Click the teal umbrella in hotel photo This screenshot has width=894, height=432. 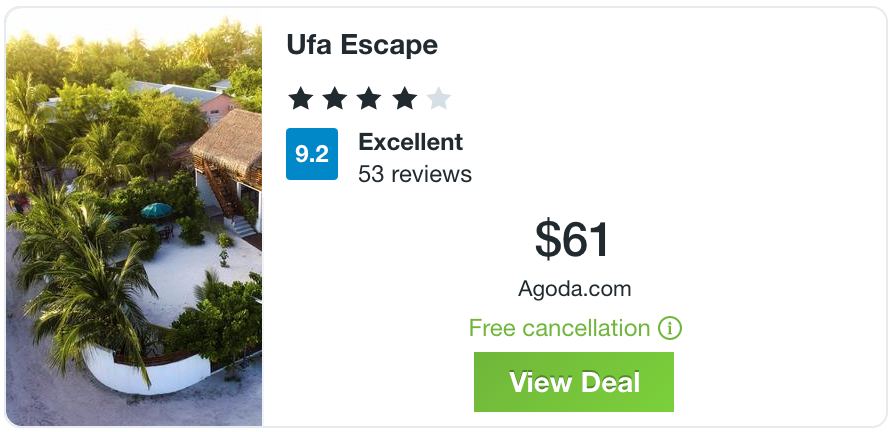point(157,211)
